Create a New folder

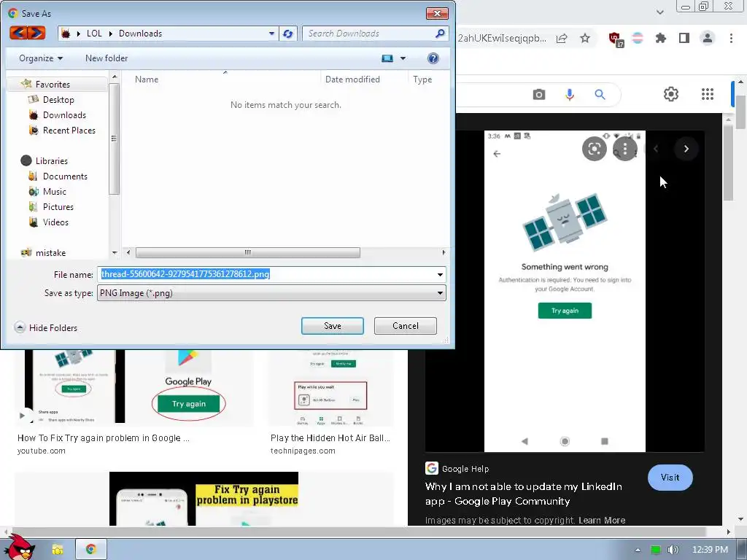pyautogui.click(x=107, y=58)
